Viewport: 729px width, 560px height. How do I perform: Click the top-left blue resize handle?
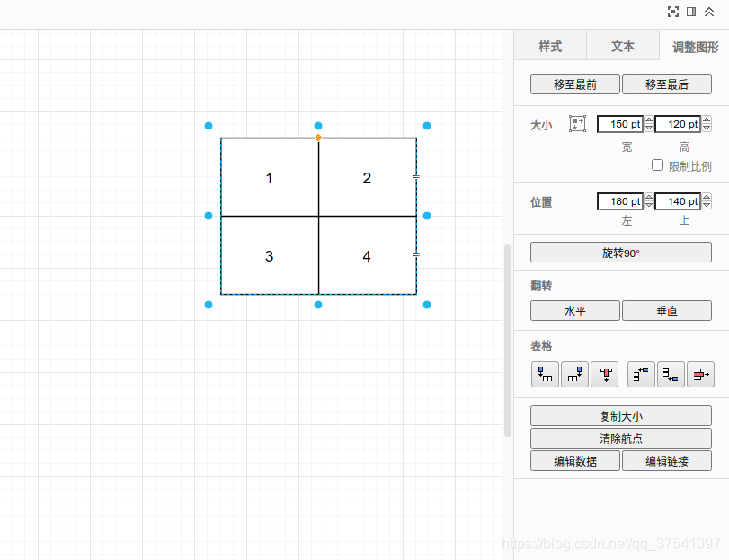tap(209, 126)
